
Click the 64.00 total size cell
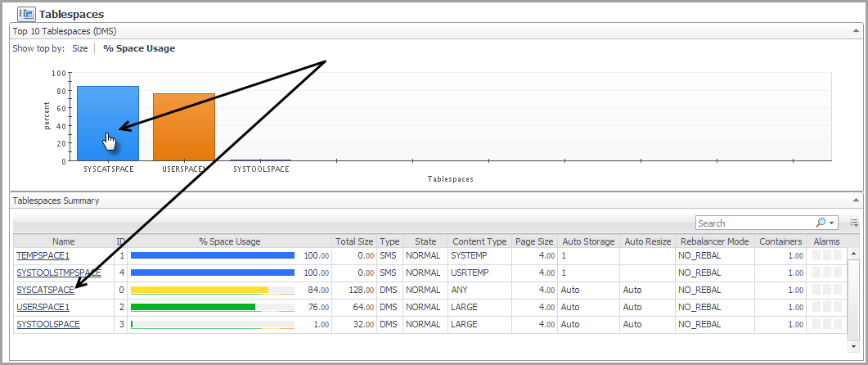click(364, 308)
